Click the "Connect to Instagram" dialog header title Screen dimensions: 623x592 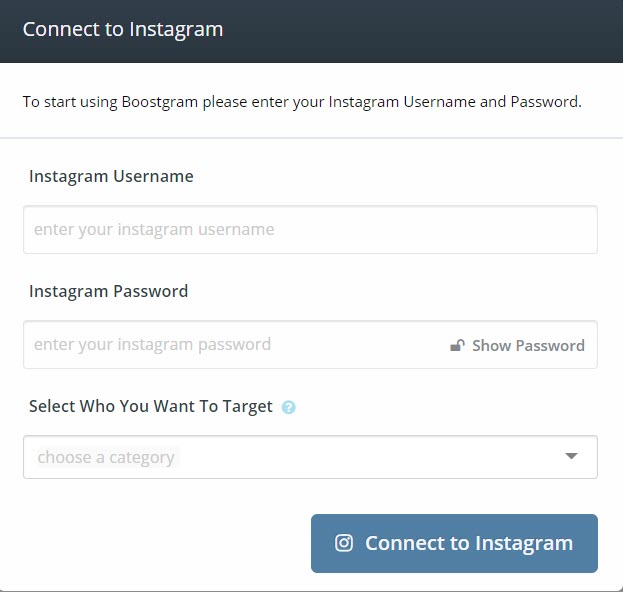(x=123, y=29)
